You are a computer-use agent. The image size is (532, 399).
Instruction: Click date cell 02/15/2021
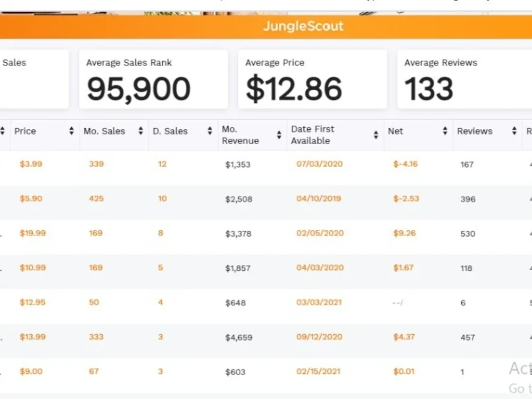(318, 371)
